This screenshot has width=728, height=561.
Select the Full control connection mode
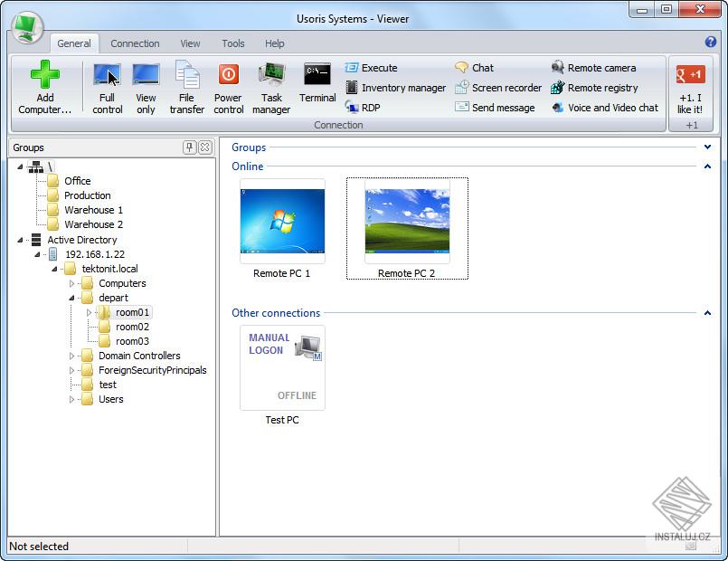[107, 87]
